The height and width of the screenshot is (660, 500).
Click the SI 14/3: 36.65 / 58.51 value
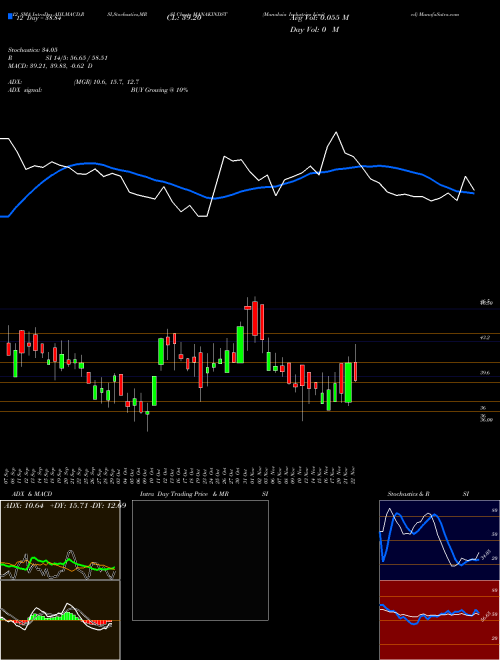pyautogui.click(x=77, y=58)
